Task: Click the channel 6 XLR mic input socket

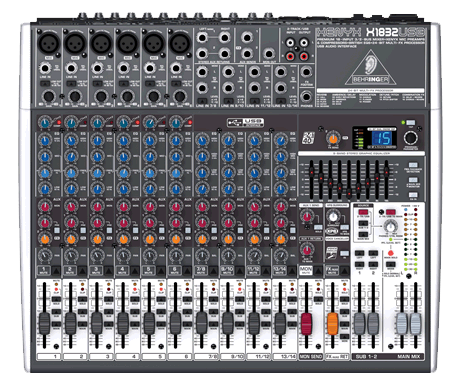Action: point(180,43)
